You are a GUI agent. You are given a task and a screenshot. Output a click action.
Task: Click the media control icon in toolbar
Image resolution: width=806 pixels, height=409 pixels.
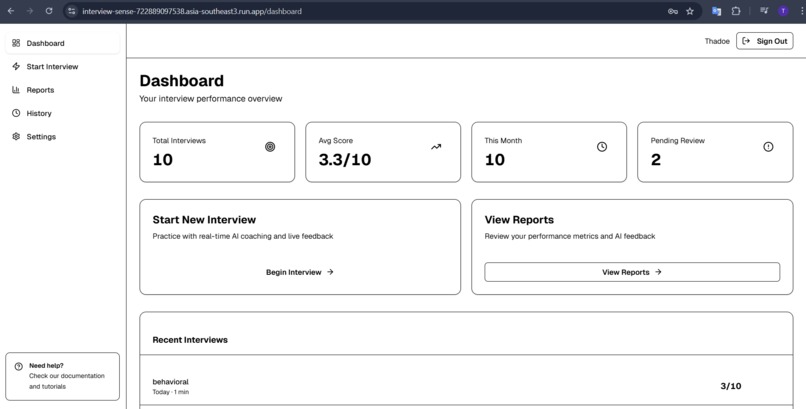coord(764,11)
